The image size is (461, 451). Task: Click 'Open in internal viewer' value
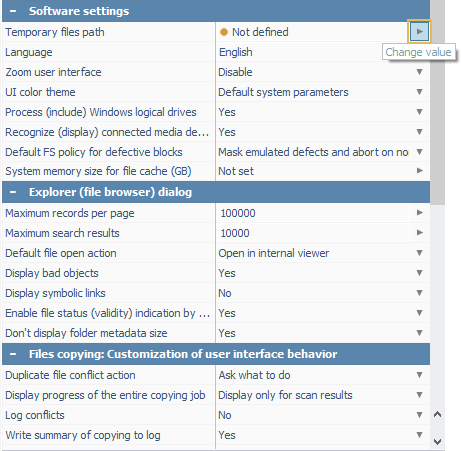point(274,253)
